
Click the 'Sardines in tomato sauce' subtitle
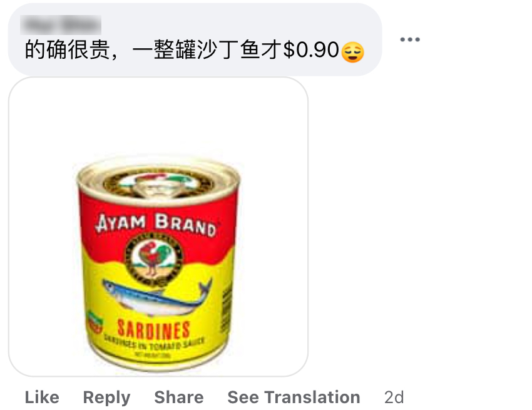pyautogui.click(x=155, y=343)
